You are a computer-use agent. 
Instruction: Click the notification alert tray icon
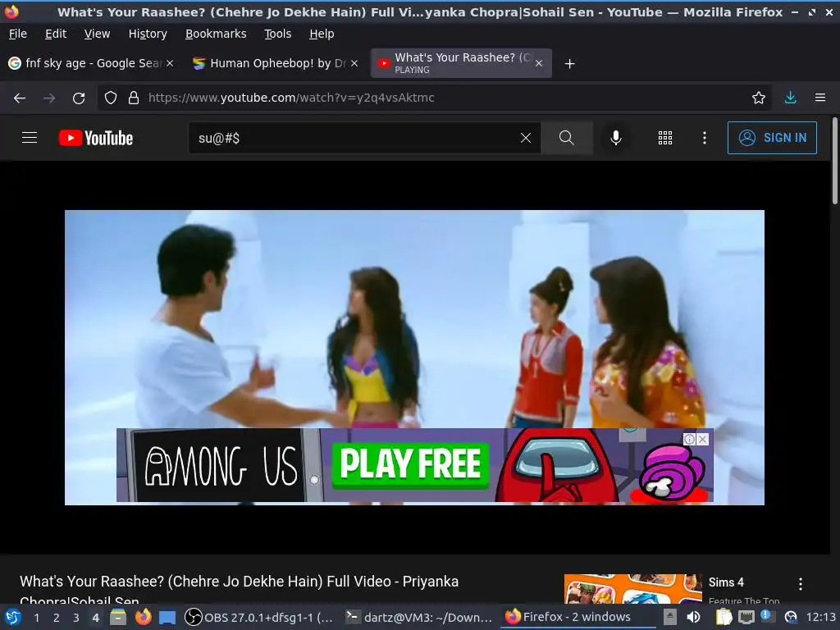(767, 616)
